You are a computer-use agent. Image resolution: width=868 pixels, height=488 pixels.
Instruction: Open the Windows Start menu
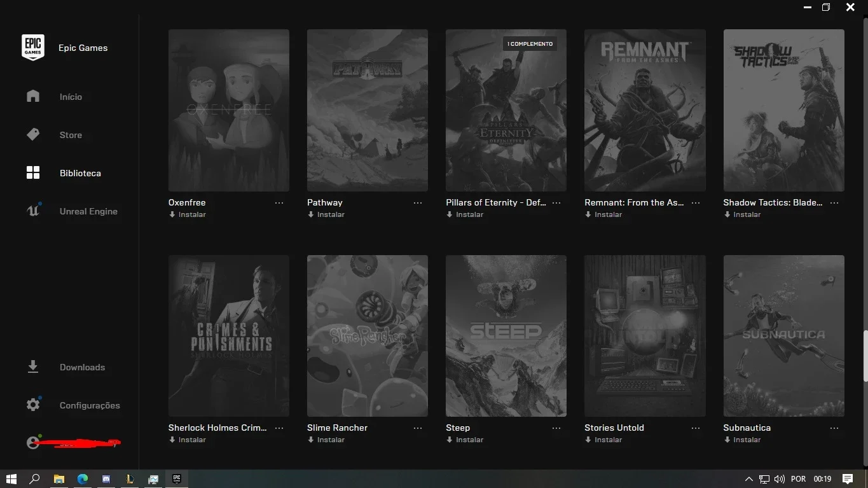(11, 478)
